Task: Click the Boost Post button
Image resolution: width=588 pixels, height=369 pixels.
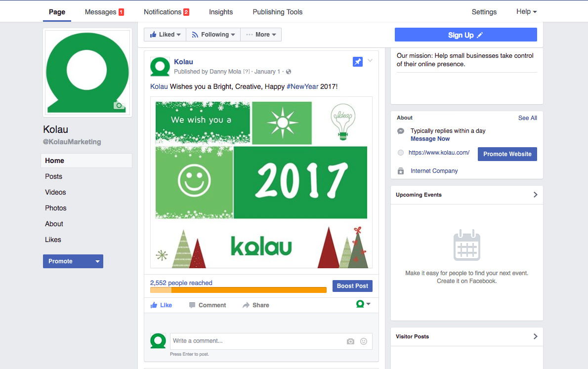Action: point(352,286)
